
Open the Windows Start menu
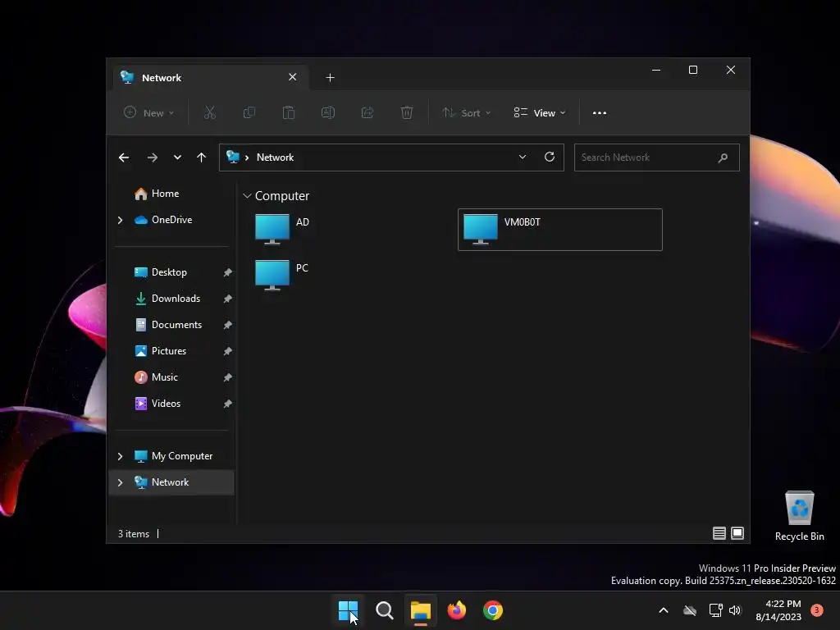click(x=348, y=610)
